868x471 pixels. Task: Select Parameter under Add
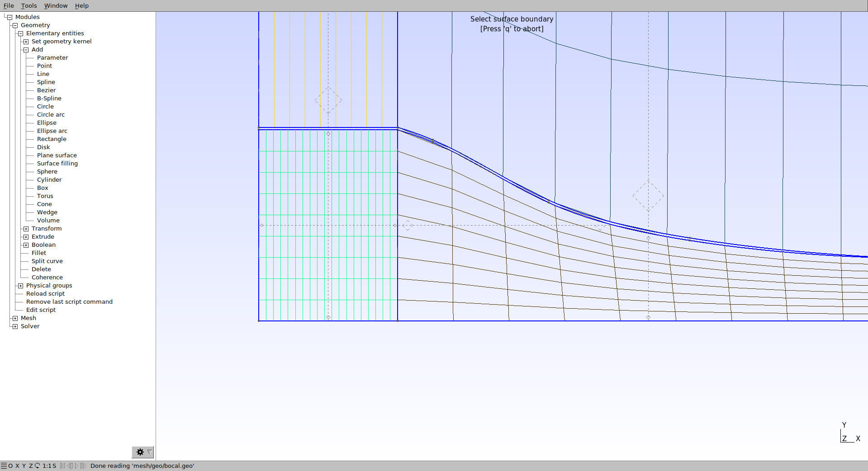click(52, 58)
